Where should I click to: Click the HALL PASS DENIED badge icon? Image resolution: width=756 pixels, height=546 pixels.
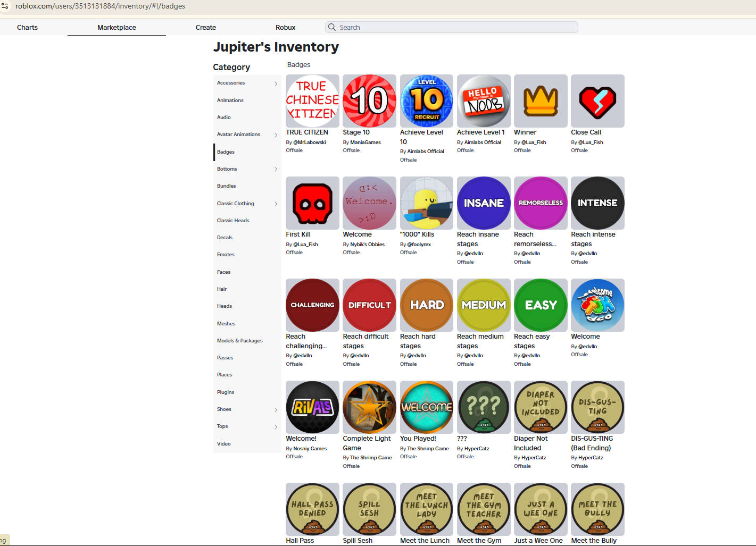coord(312,509)
